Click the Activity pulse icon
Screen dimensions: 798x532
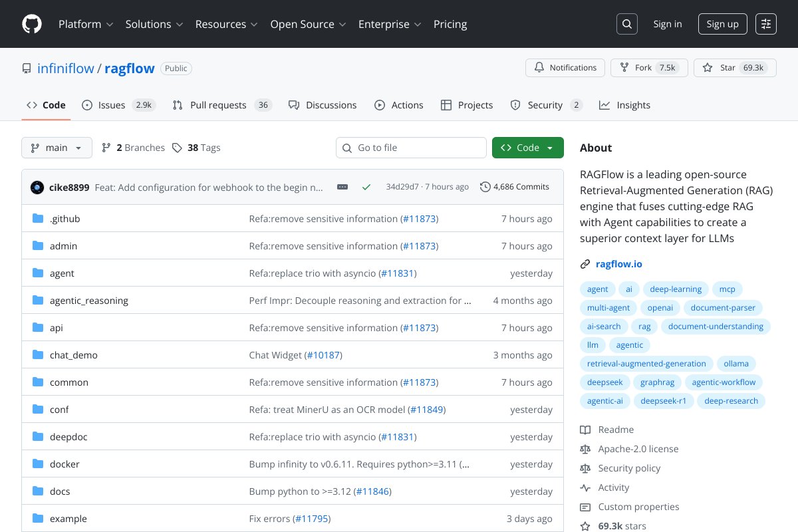585,487
